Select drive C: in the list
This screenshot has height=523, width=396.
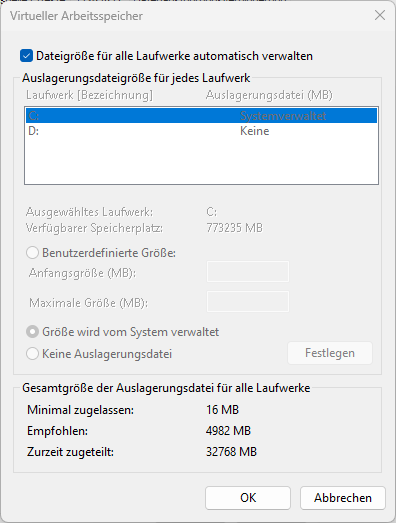tap(202, 116)
